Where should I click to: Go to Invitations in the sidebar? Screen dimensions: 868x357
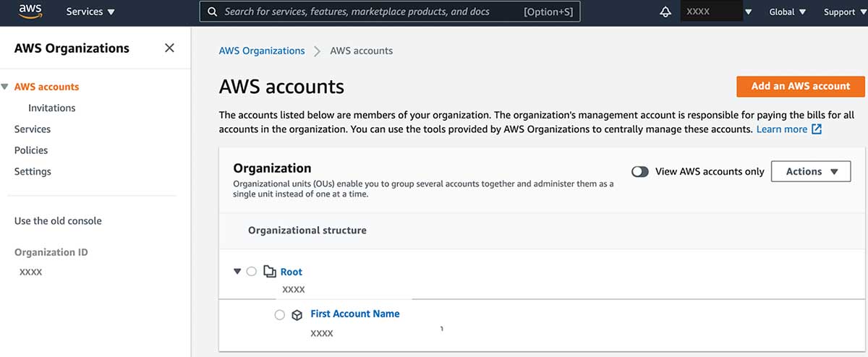(52, 108)
